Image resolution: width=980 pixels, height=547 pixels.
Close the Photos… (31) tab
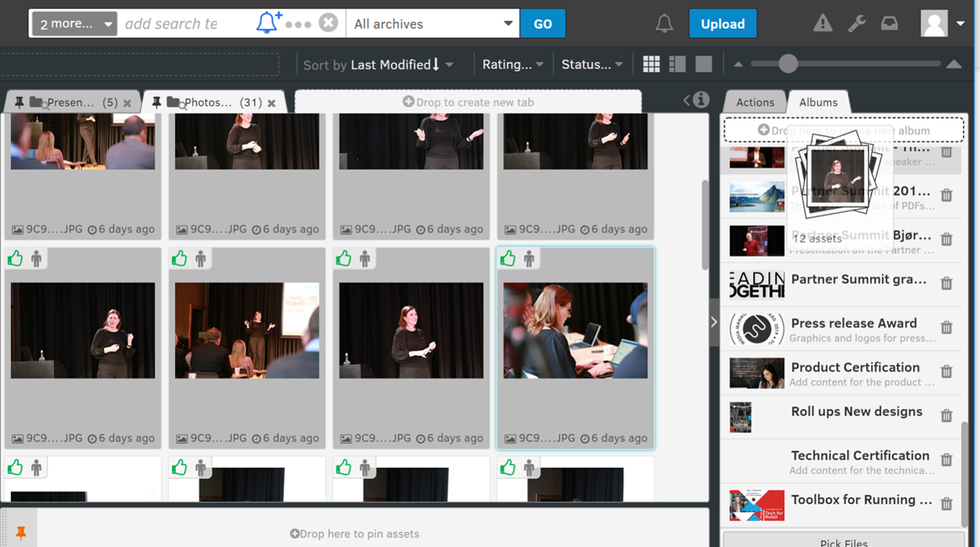pyautogui.click(x=271, y=103)
